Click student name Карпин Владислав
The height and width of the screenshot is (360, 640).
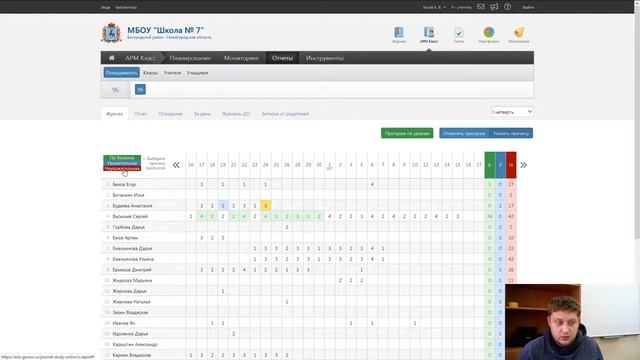131,355
